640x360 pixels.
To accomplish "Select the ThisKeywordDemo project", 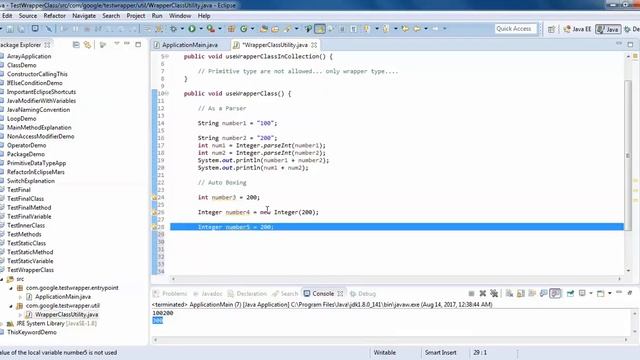I will pos(31,332).
